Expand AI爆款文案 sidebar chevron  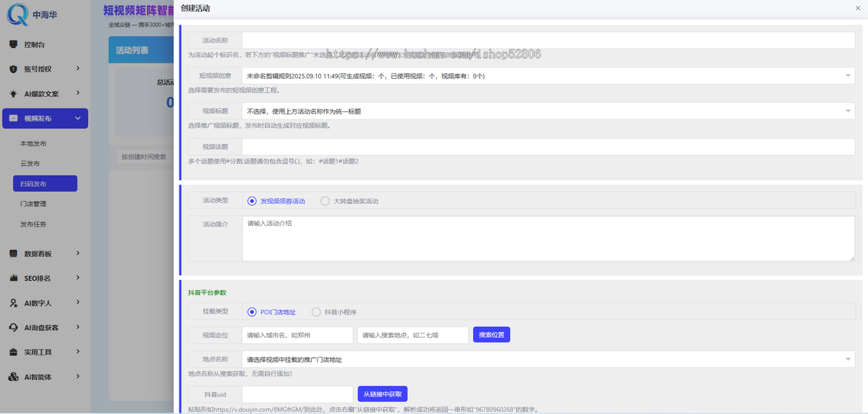click(77, 93)
